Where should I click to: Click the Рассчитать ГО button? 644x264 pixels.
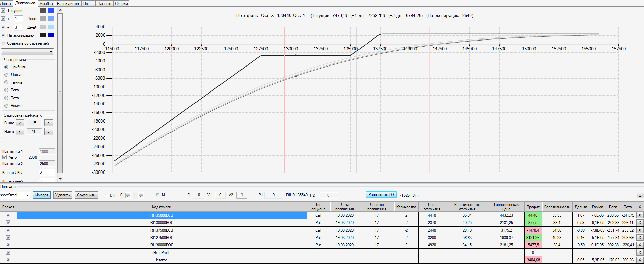(x=382, y=195)
